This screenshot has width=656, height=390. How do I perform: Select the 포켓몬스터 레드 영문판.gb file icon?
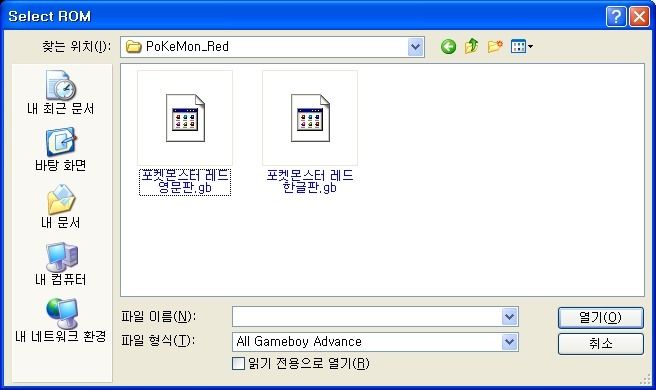click(x=185, y=118)
